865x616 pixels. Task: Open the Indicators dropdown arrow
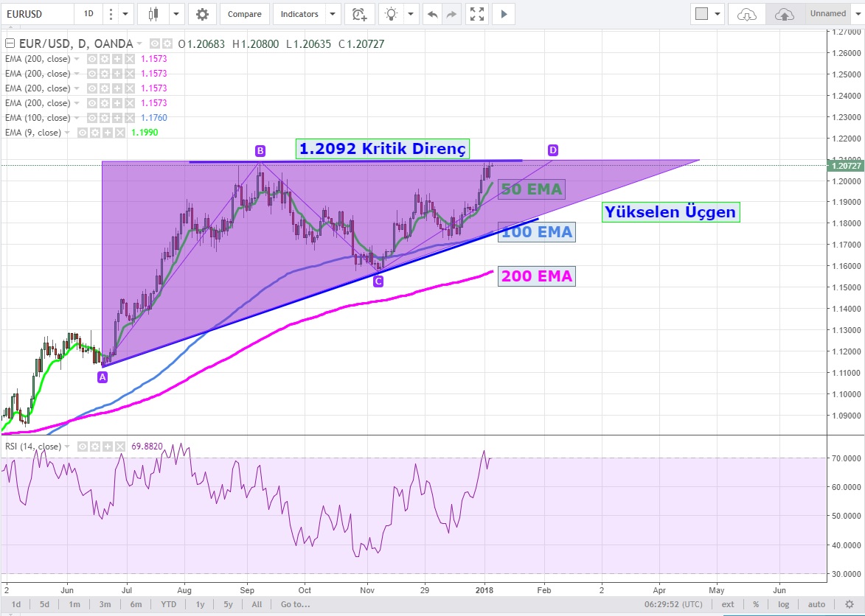333,14
